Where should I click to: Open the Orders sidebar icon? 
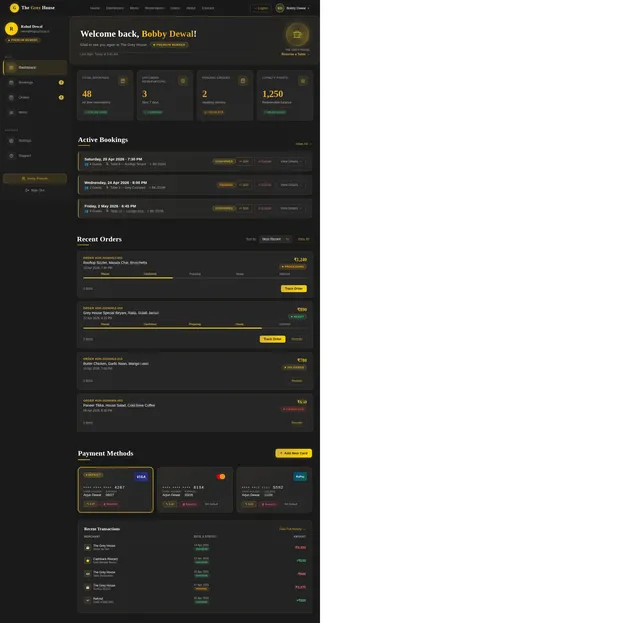click(x=11, y=98)
